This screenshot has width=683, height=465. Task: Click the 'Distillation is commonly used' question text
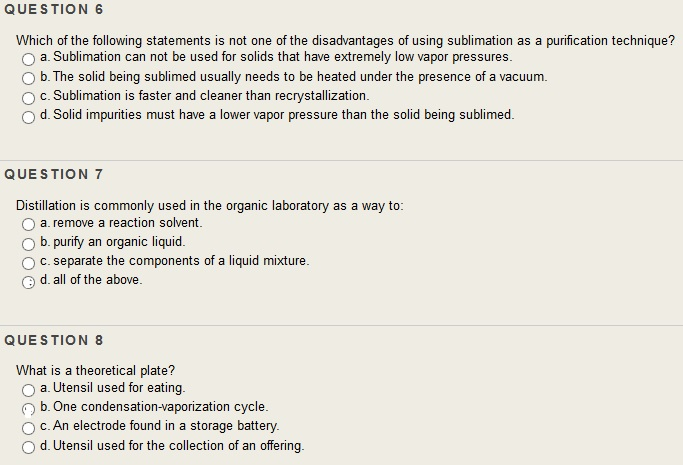point(210,206)
